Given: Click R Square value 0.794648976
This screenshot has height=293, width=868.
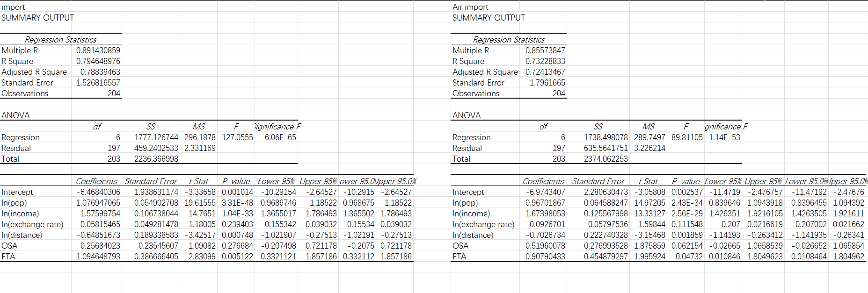Looking at the screenshot, I should (98, 61).
